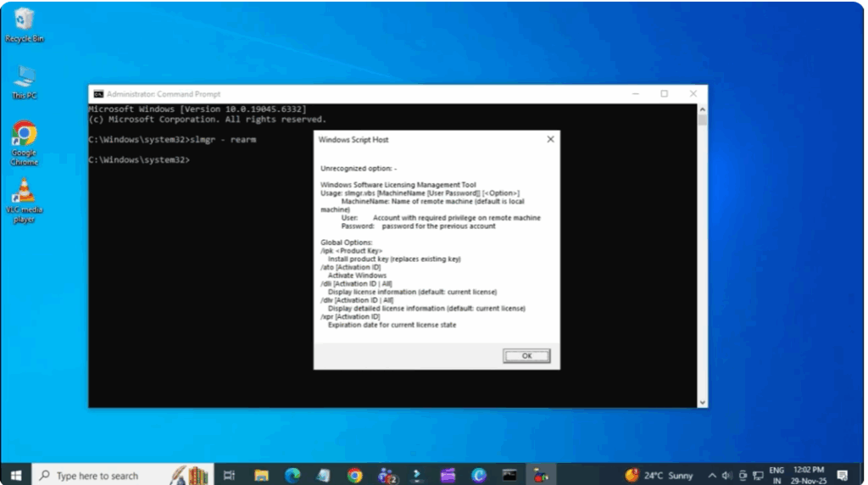Open Microsoft Teams from the taskbar
Viewport: 868px width, 485px height.
point(387,475)
